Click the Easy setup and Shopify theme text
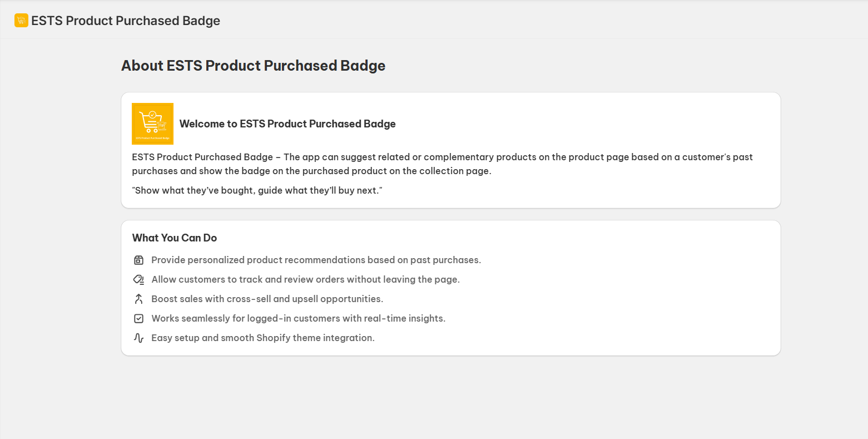Image resolution: width=868 pixels, height=439 pixels. (262, 338)
